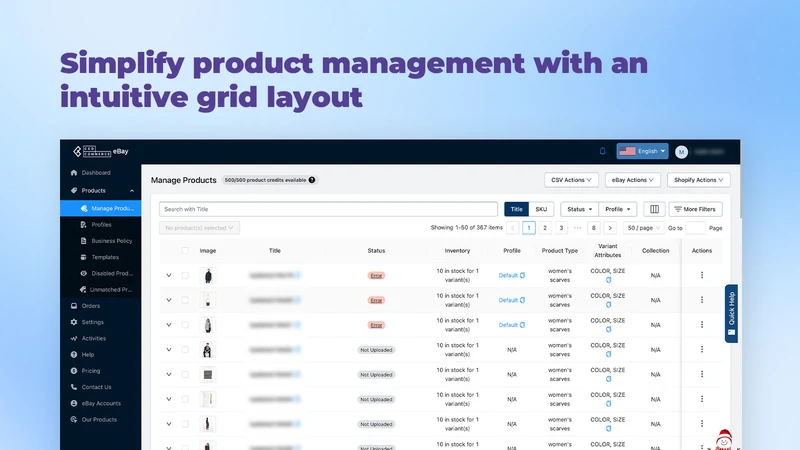Open the Profile filter dropdown
The image size is (800, 450).
618,209
